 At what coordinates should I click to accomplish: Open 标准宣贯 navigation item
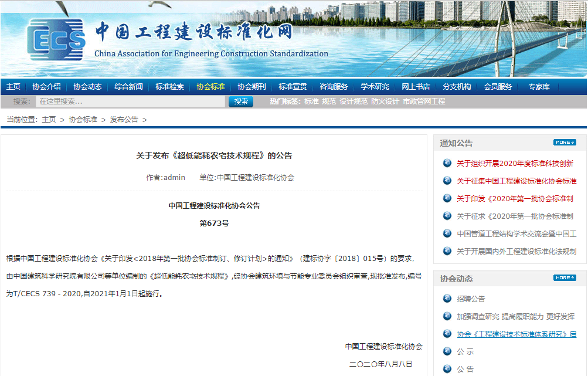pos(293,87)
